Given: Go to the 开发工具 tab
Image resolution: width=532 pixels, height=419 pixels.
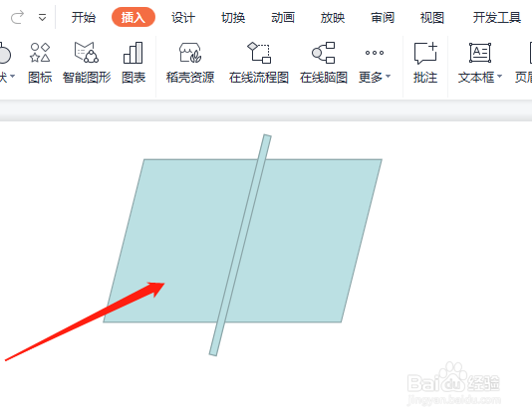Looking at the screenshot, I should pos(497,17).
